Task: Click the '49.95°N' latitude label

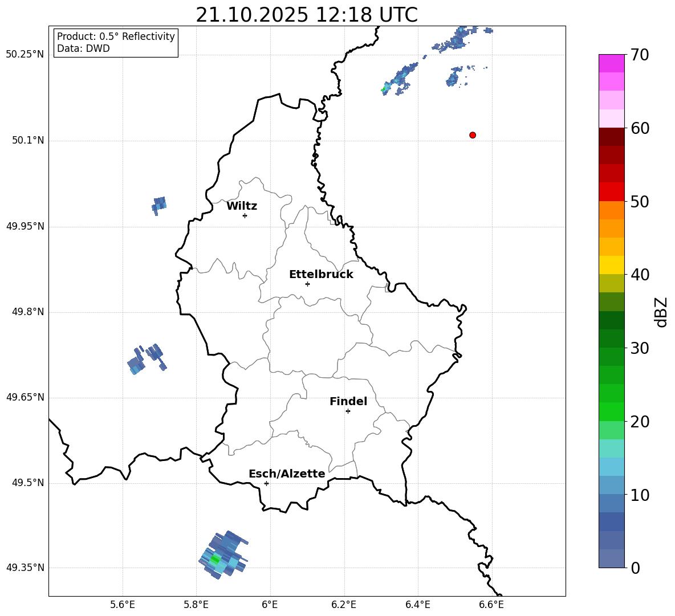Action: click(25, 226)
